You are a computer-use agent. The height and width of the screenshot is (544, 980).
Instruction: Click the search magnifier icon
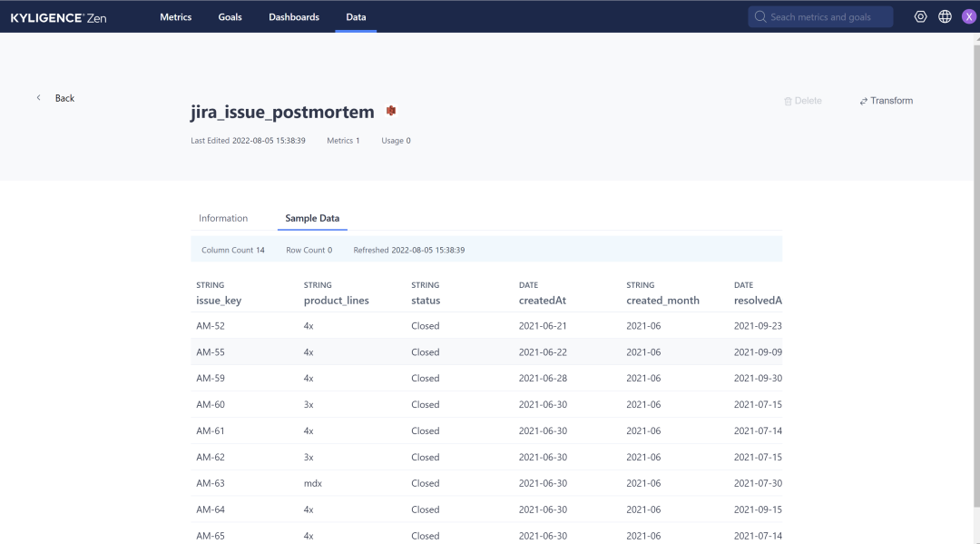click(x=760, y=17)
